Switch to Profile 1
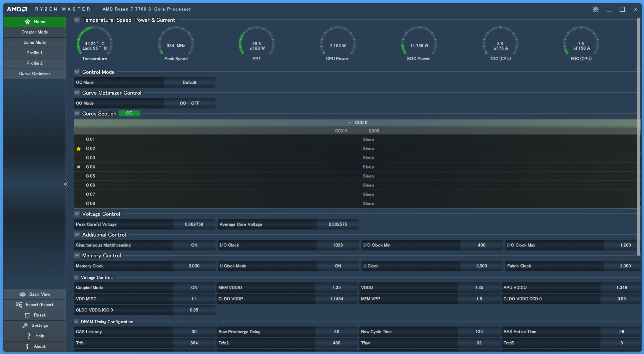The width and height of the screenshot is (644, 354). point(35,53)
